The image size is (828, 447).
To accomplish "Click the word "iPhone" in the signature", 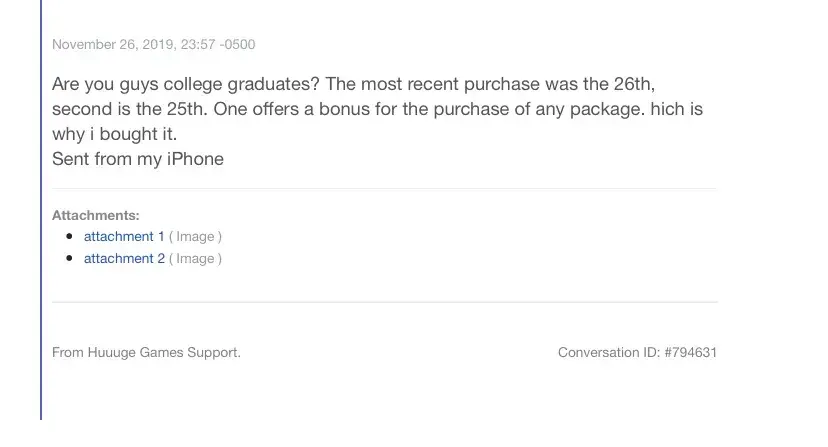I will 195,159.
